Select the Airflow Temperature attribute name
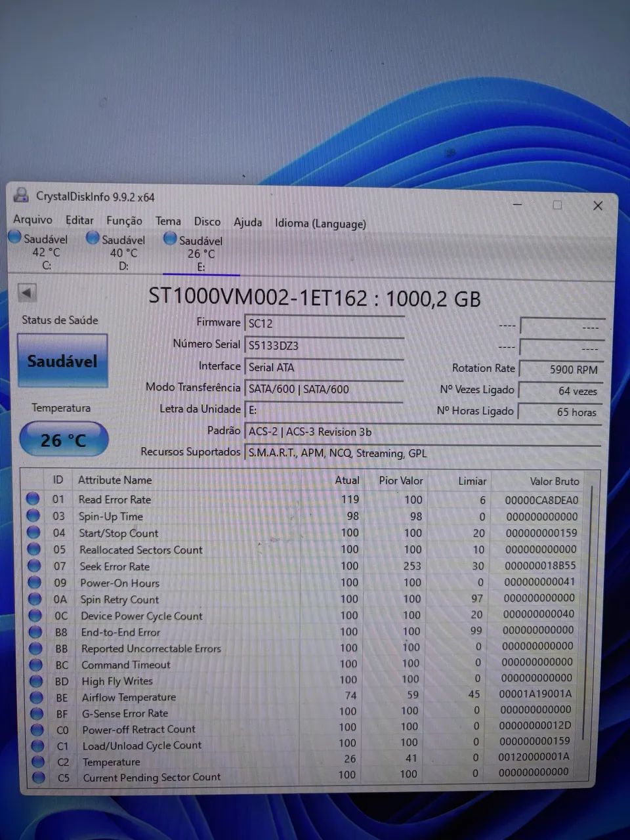The width and height of the screenshot is (630, 840). coord(129,697)
